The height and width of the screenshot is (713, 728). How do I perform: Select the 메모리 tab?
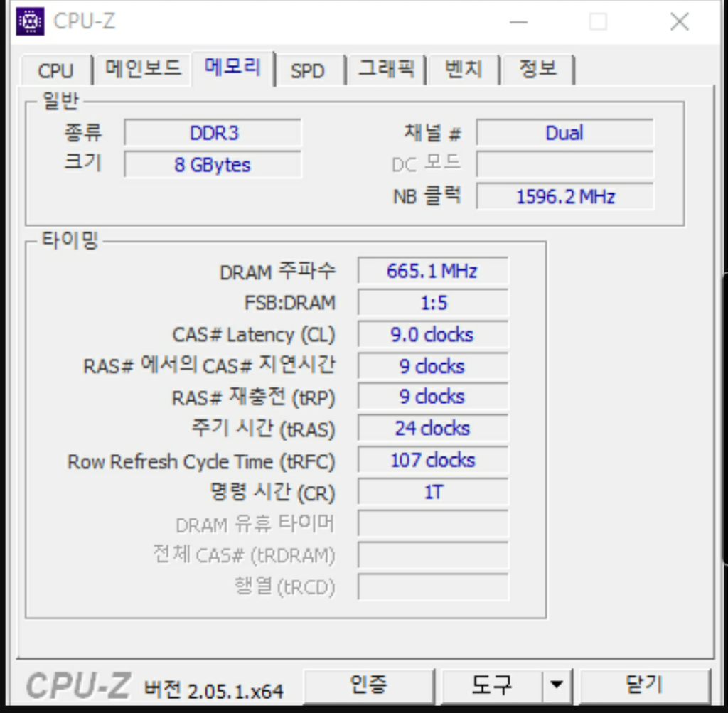pyautogui.click(x=232, y=68)
